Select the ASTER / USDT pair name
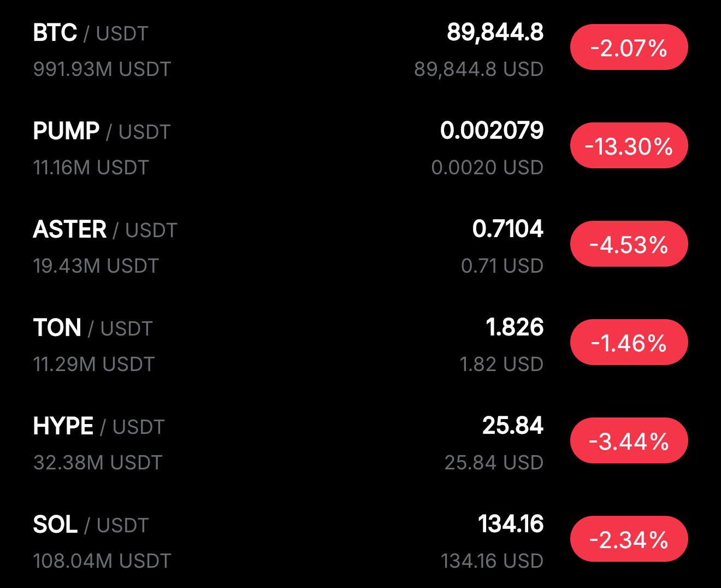Image resolution: width=721 pixels, height=588 pixels. click(105, 230)
